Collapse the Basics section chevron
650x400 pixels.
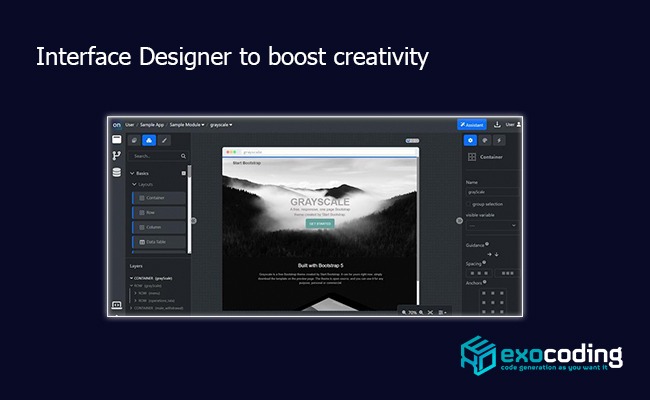[132, 173]
